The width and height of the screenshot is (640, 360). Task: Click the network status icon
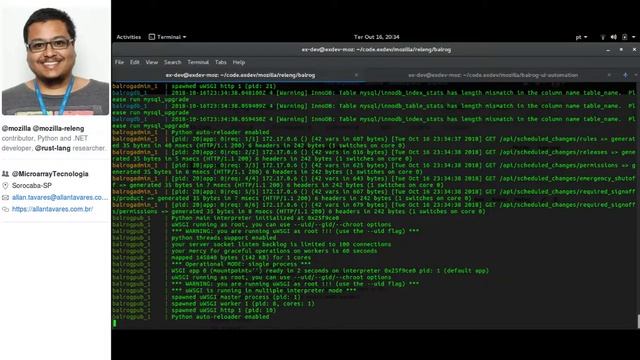pos(602,37)
